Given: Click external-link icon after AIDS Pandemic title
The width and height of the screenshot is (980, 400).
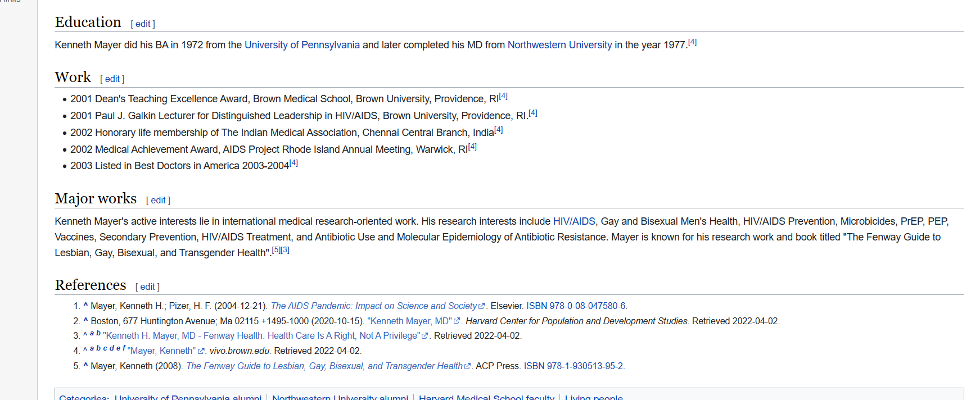Looking at the screenshot, I should click(x=482, y=306).
